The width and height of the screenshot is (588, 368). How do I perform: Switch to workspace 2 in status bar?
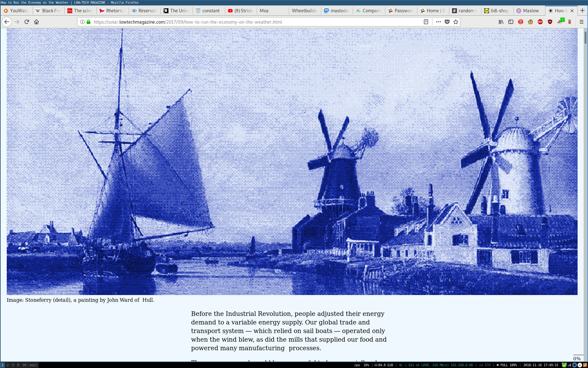tap(8, 365)
